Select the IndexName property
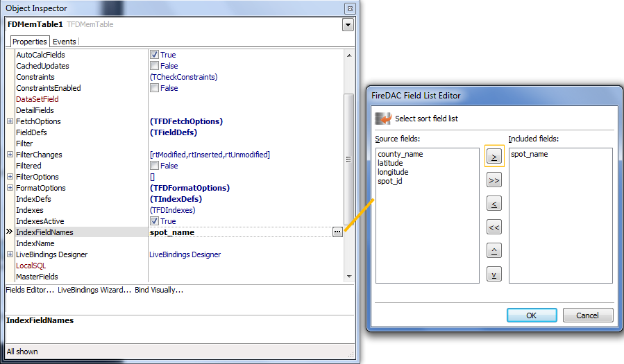Image resolution: width=624 pixels, height=364 pixels. click(x=35, y=243)
